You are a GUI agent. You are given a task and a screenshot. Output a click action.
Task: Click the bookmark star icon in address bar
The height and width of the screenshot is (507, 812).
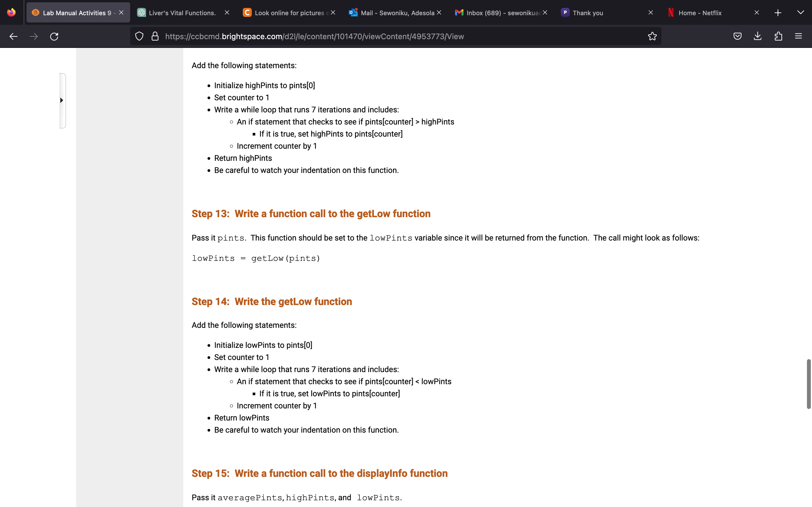click(652, 36)
